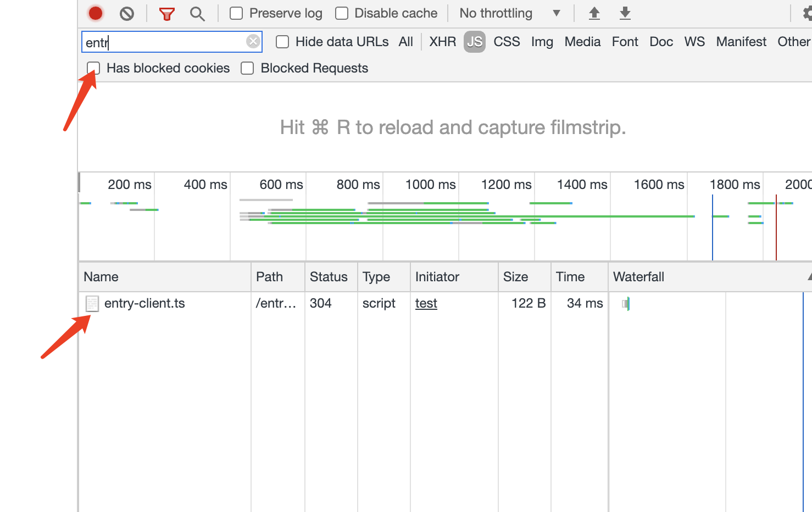Open DevTools network settings gear

(805, 13)
